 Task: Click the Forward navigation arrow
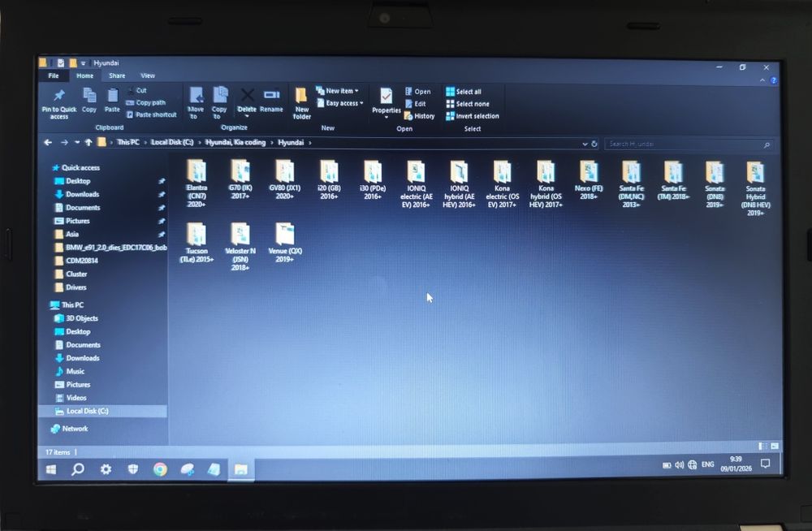click(x=64, y=142)
